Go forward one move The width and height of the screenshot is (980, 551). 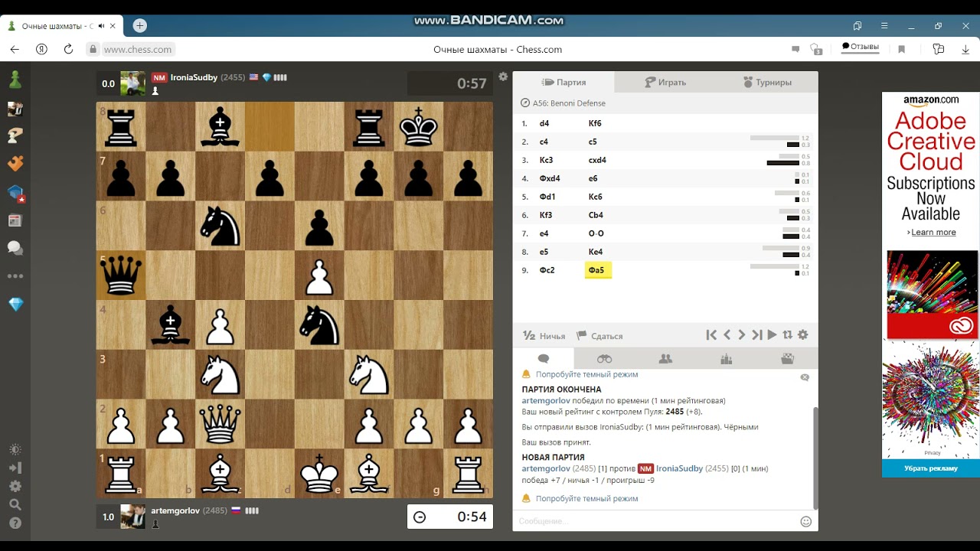click(x=741, y=334)
